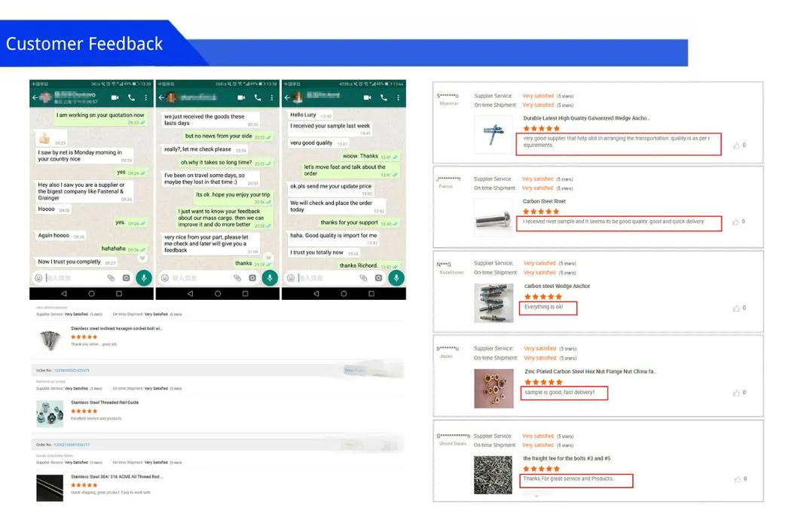
Task: Tap voice call icon in the 'Hello Lucy' chat
Action: [384, 98]
